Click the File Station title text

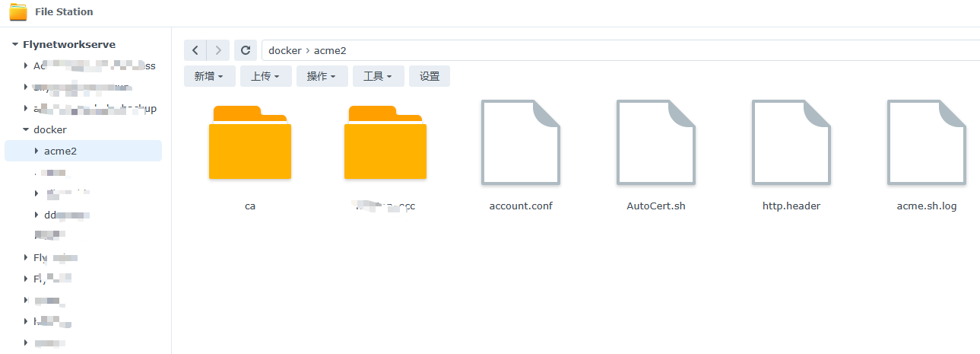coord(64,12)
